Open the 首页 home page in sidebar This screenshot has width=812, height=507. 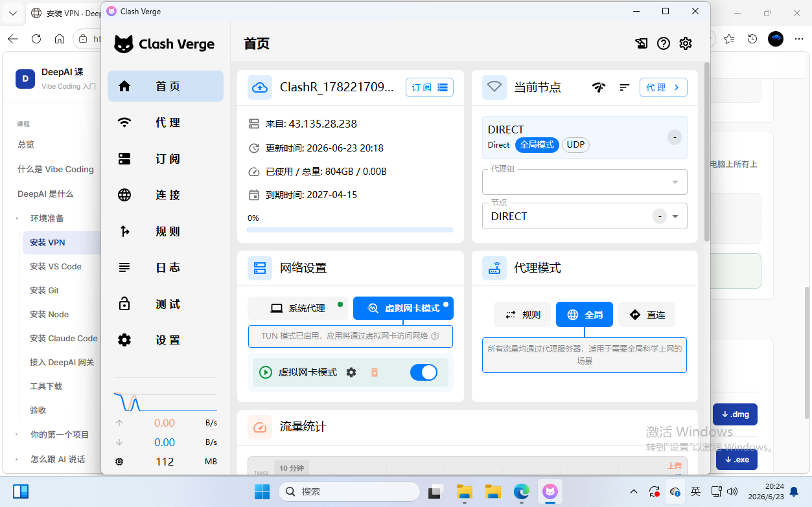pos(165,86)
